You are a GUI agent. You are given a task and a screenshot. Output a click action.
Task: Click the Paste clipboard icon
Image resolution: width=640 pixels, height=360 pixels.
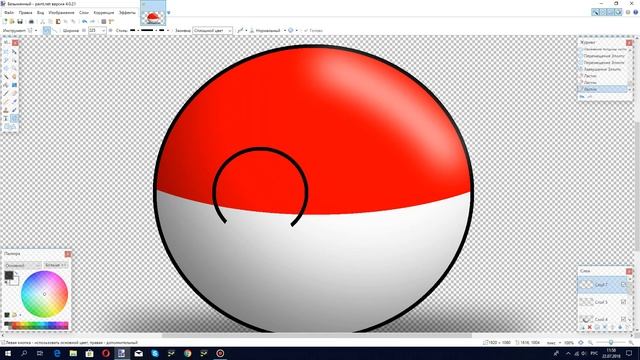(58, 21)
